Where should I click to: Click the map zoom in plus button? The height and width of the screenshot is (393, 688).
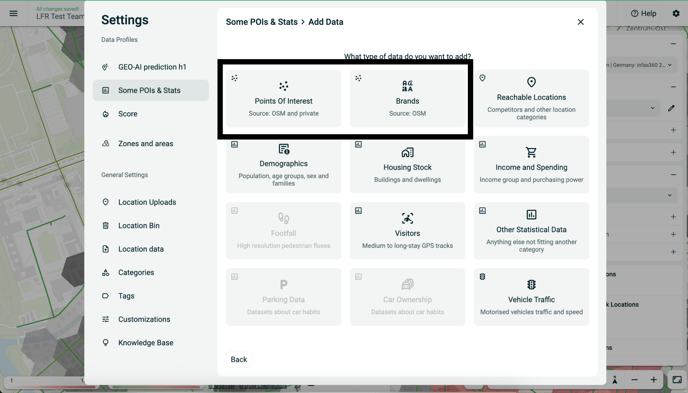click(x=654, y=380)
